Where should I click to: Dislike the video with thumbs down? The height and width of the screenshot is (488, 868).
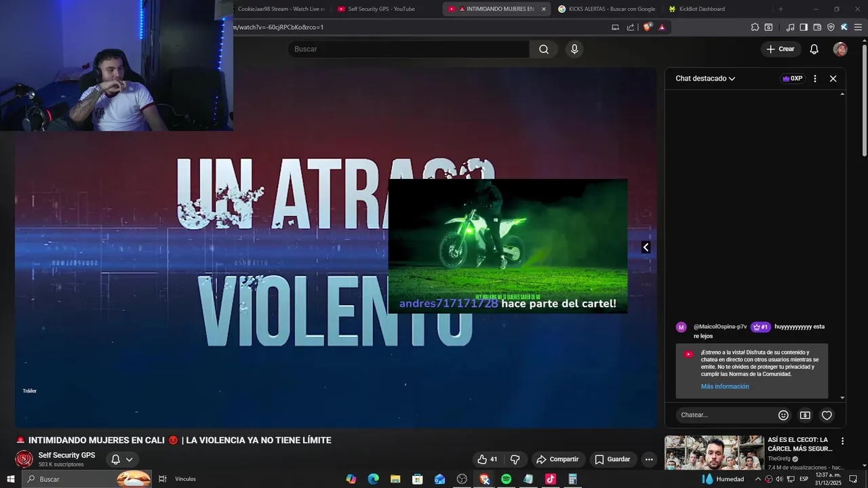(x=515, y=459)
